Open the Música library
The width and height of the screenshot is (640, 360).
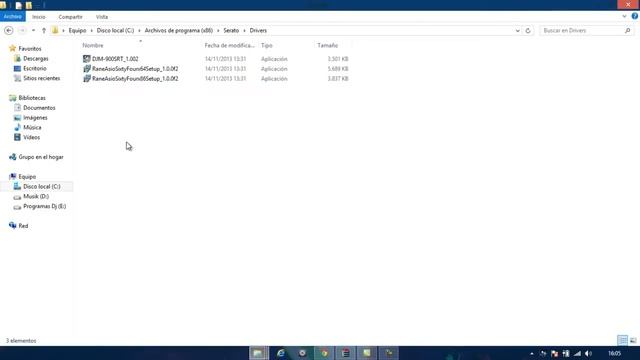tap(32, 127)
